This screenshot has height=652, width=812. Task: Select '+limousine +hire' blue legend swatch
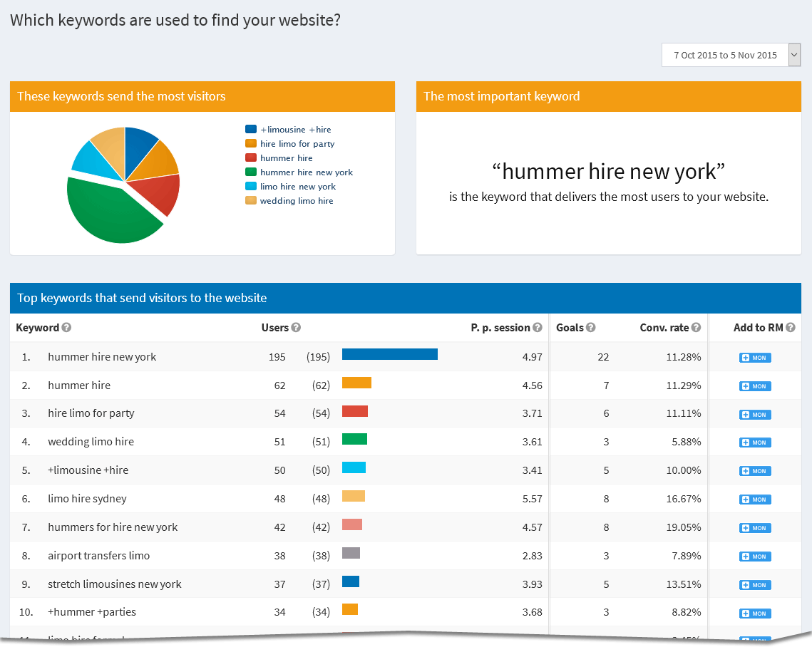coord(251,130)
